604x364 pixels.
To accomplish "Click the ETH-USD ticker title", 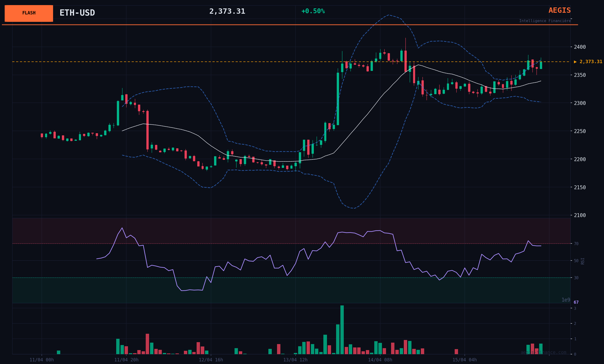I will (77, 13).
